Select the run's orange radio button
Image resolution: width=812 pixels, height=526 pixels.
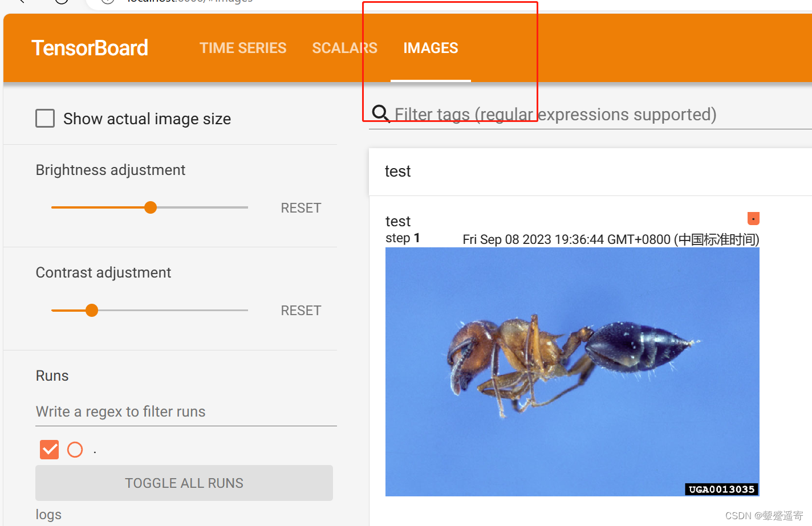(75, 450)
